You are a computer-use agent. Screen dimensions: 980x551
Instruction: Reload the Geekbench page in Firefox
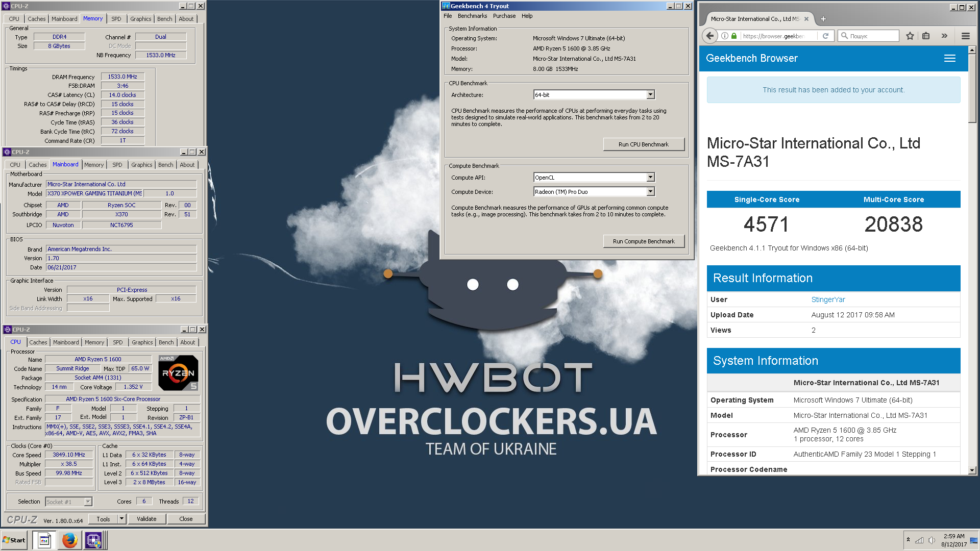pos(825,36)
